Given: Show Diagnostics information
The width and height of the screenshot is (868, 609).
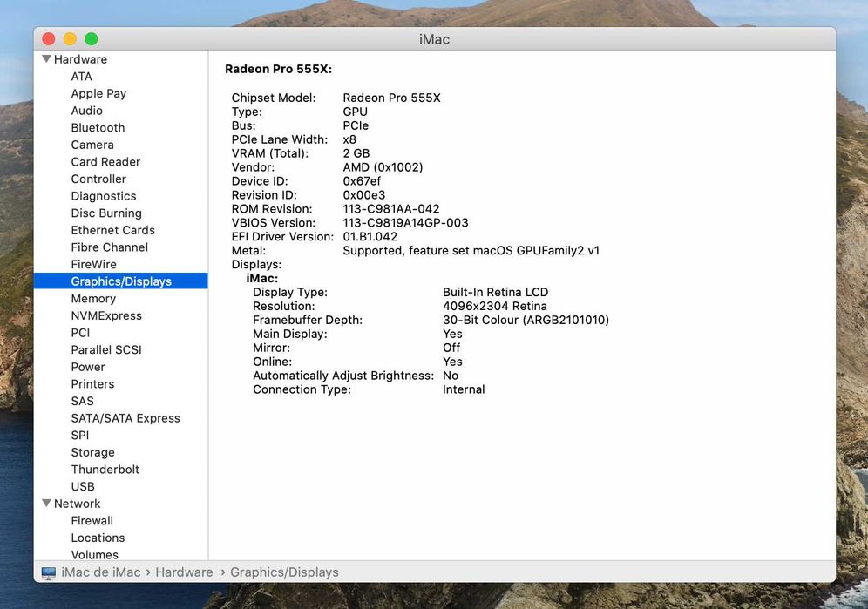Looking at the screenshot, I should coord(103,197).
